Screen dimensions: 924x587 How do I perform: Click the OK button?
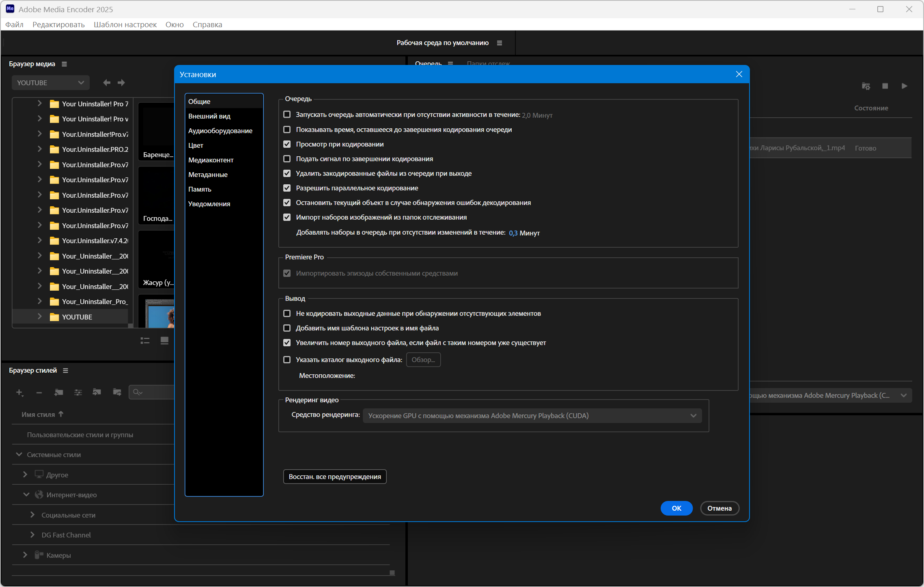676,508
